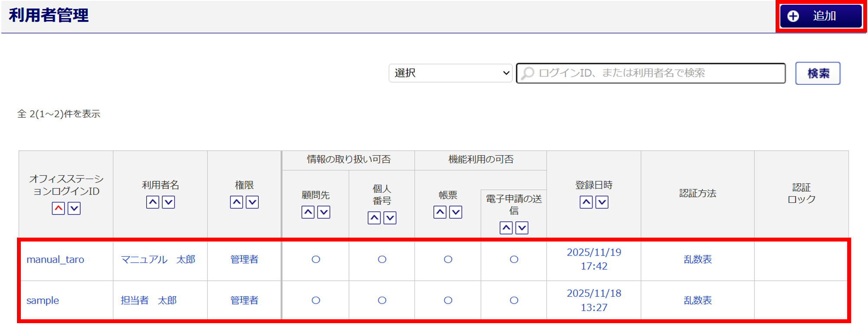Sort 電子申請の送信 column descending
868x331 pixels.
522,228
